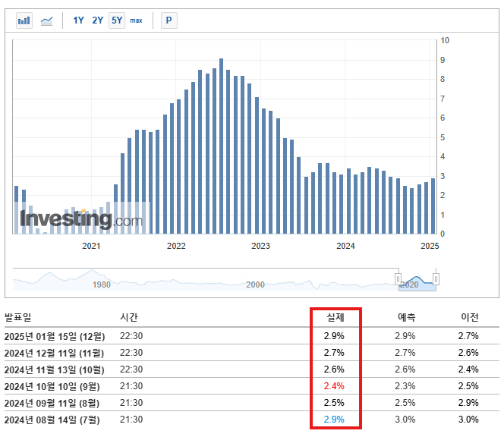Click 22:30 time in the 12월 row

[131, 336]
